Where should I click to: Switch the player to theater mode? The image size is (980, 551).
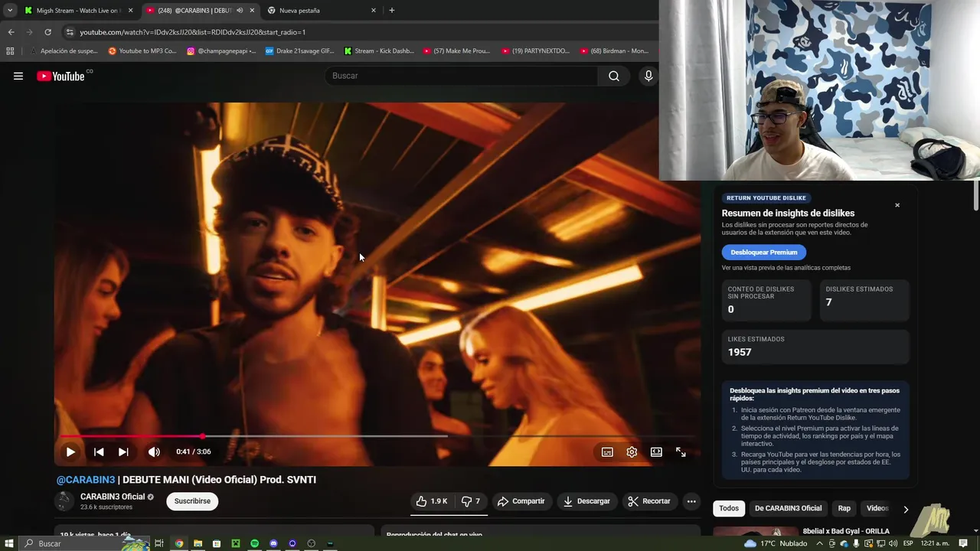656,452
